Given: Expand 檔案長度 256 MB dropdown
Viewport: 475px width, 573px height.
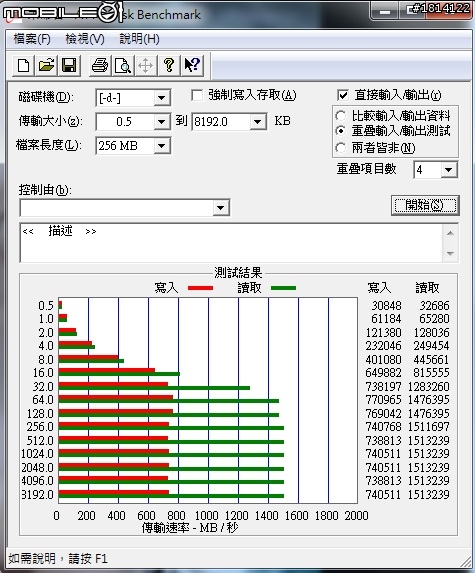Looking at the screenshot, I should pos(161,146).
